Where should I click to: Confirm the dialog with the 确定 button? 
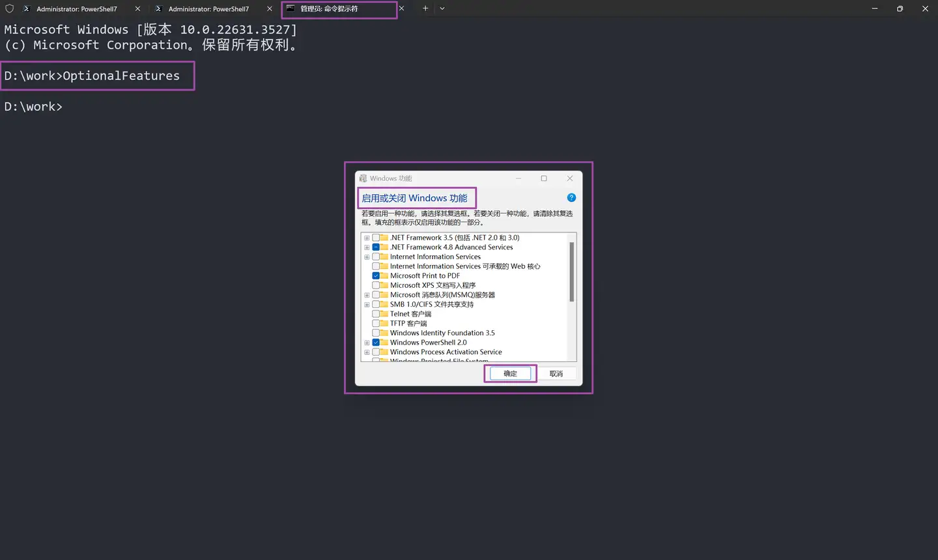click(511, 374)
